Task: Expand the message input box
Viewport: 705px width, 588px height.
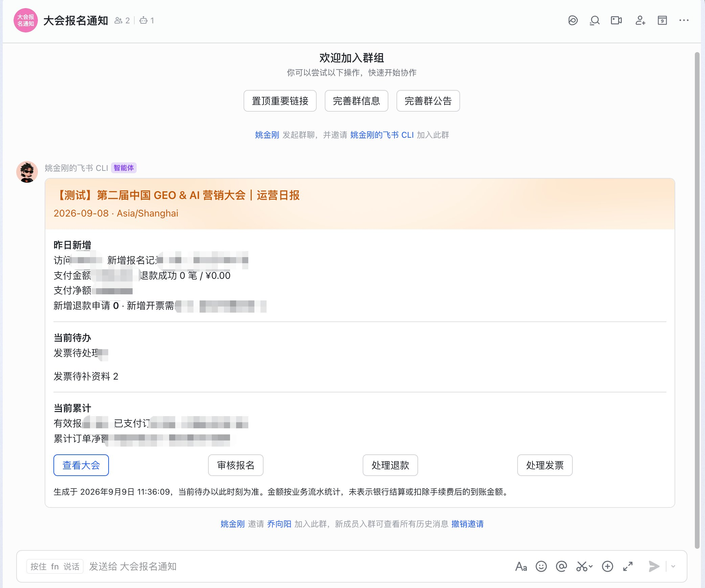Action: (x=628, y=566)
